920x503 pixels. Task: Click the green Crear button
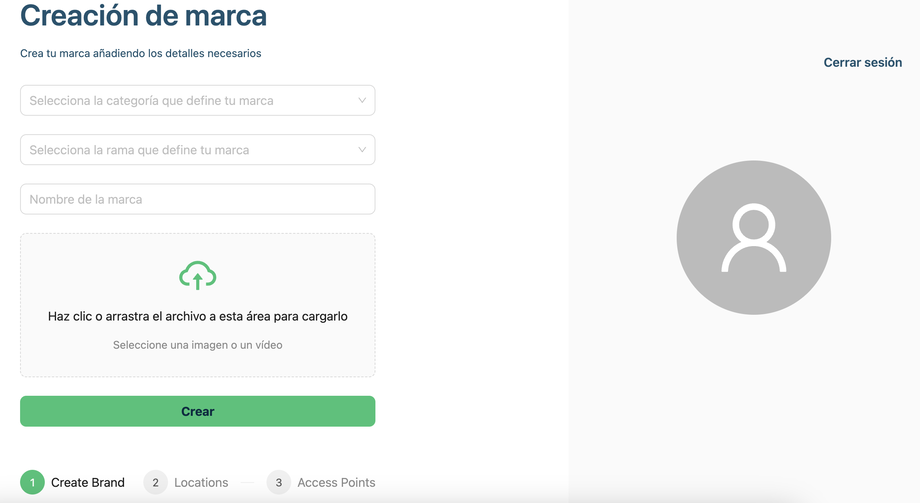click(198, 411)
